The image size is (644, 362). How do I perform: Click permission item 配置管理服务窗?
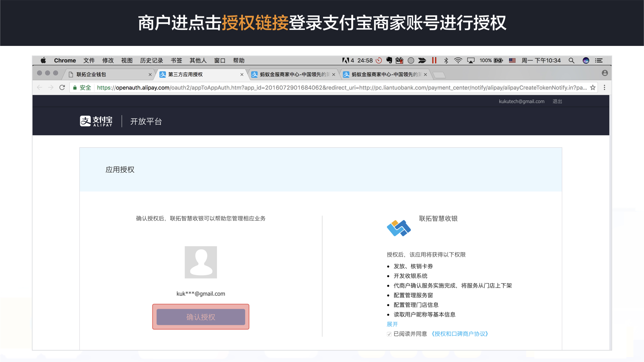[x=413, y=295]
